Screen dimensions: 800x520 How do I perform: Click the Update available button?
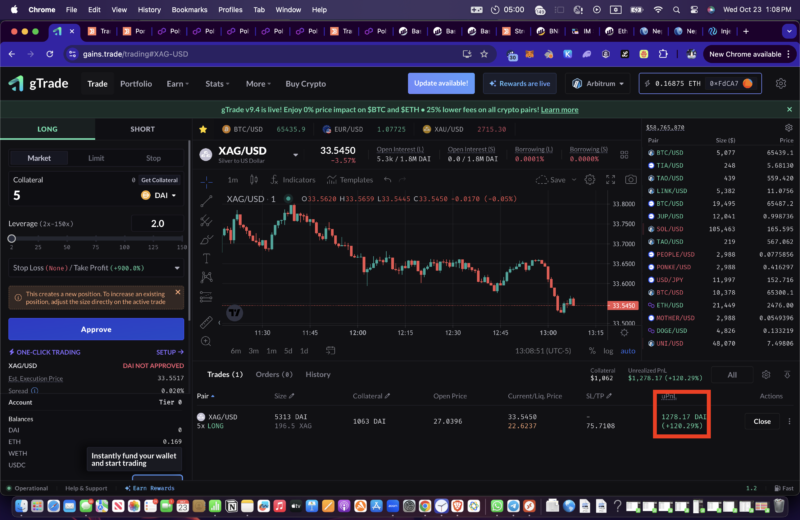441,83
